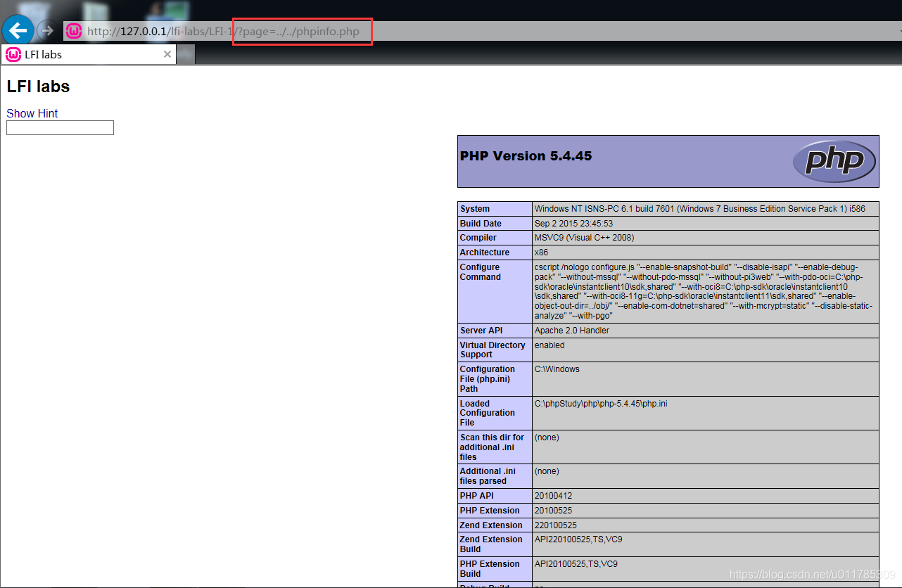
Task: Click the Apache 2.0 Handler value
Action: (571, 331)
